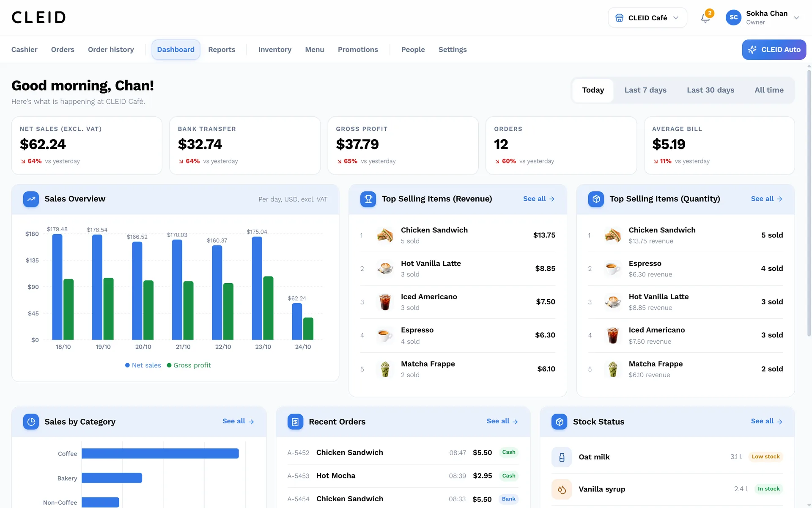The image size is (812, 508).
Task: Open the Cashier tab
Action: coord(24,50)
